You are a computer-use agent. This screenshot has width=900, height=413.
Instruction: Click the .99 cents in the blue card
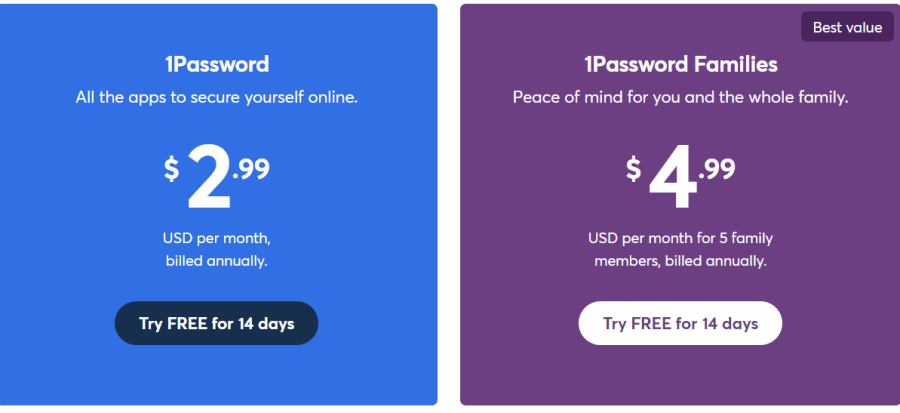click(x=251, y=169)
